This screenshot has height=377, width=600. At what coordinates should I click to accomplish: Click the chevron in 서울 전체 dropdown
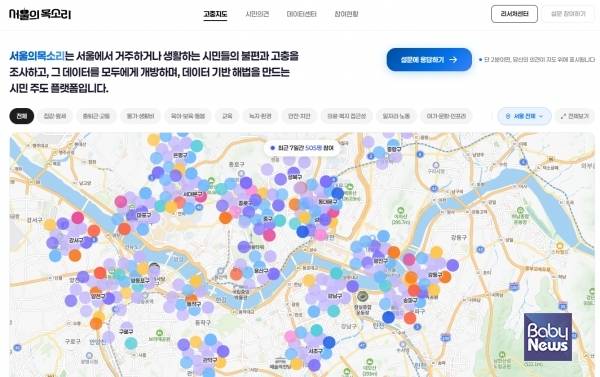click(541, 116)
